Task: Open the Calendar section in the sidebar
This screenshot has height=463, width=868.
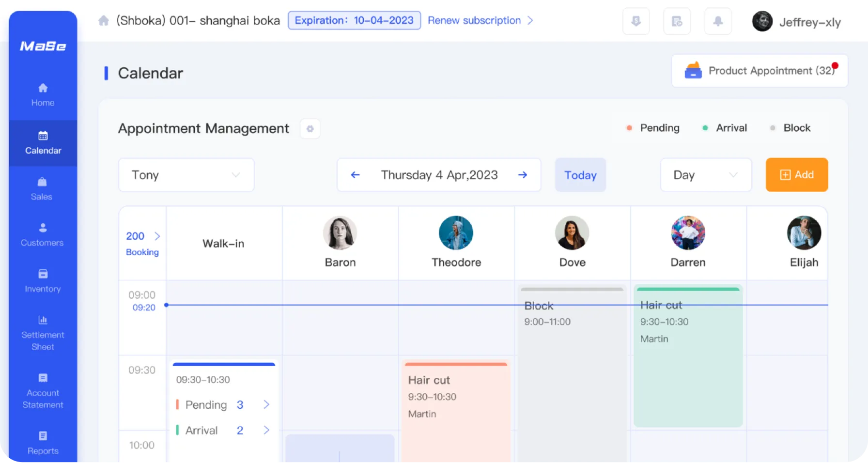Action: (43, 143)
